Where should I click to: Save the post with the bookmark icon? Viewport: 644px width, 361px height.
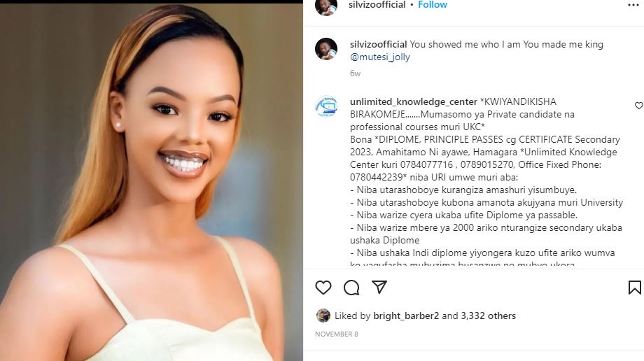point(634,288)
